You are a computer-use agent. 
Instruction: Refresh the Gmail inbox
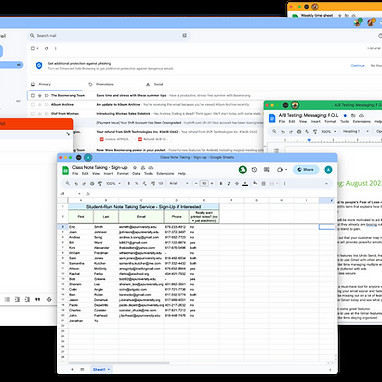click(x=46, y=48)
